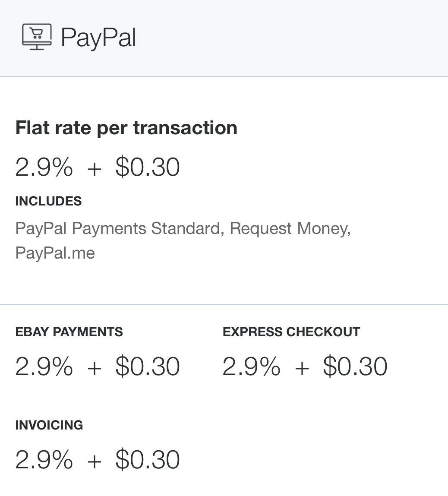
Task: Click the $0.30 under Invoicing
Action: [x=148, y=459]
